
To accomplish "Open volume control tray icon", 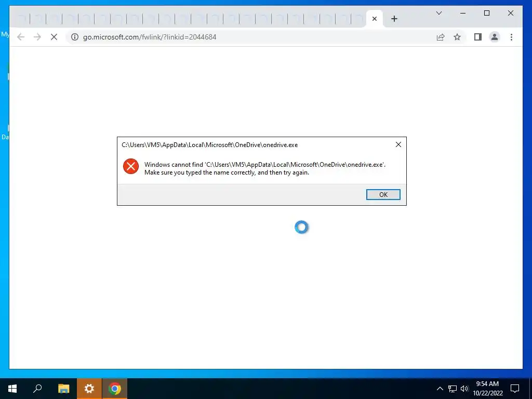I will 464,389.
